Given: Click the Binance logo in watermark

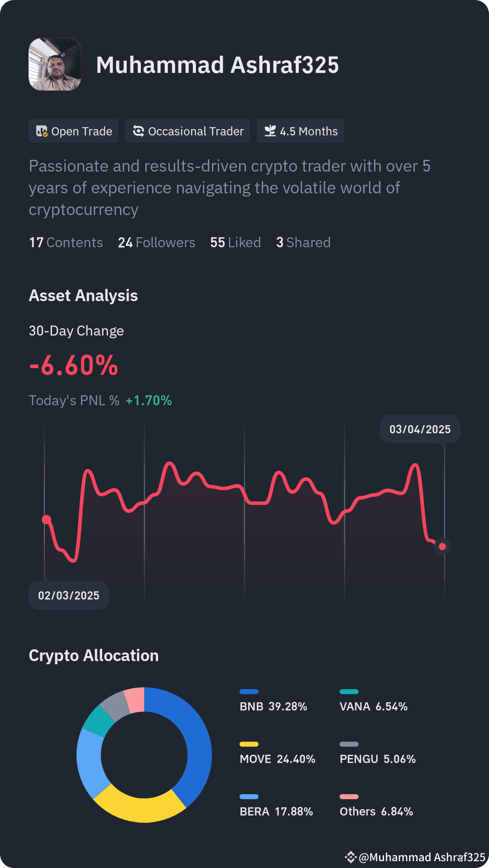Looking at the screenshot, I should (x=350, y=857).
